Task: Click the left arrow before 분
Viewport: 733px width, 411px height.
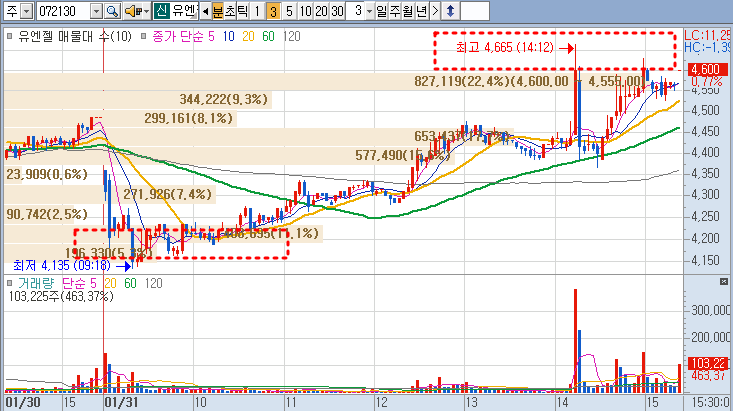Action: (x=205, y=11)
